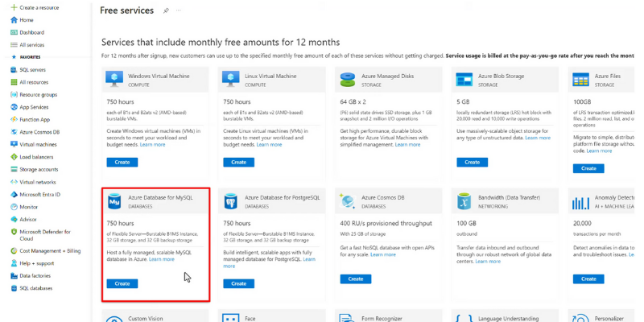Image resolution: width=644 pixels, height=322 pixels.
Task: Click the Load balancers icon
Action: coord(14,157)
